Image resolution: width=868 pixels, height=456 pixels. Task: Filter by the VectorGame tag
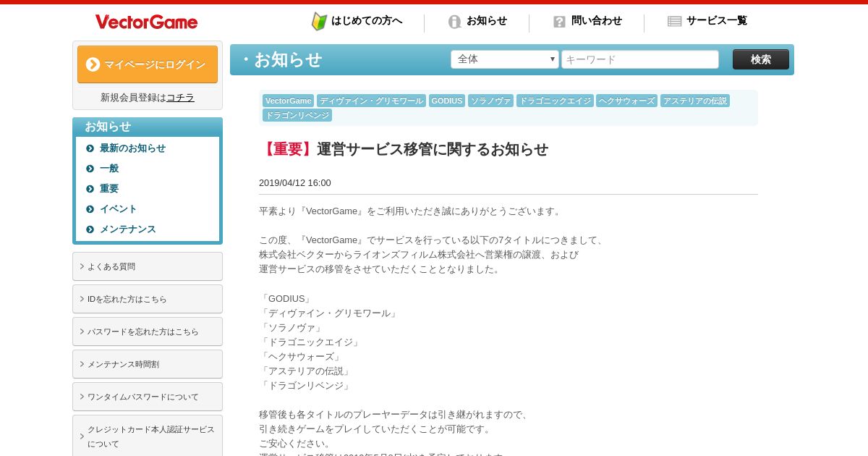pyautogui.click(x=289, y=101)
